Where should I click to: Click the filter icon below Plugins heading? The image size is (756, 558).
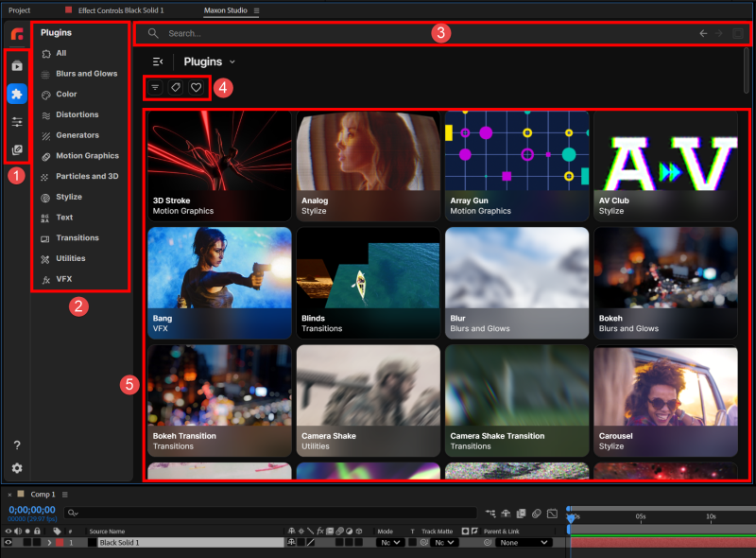(155, 87)
